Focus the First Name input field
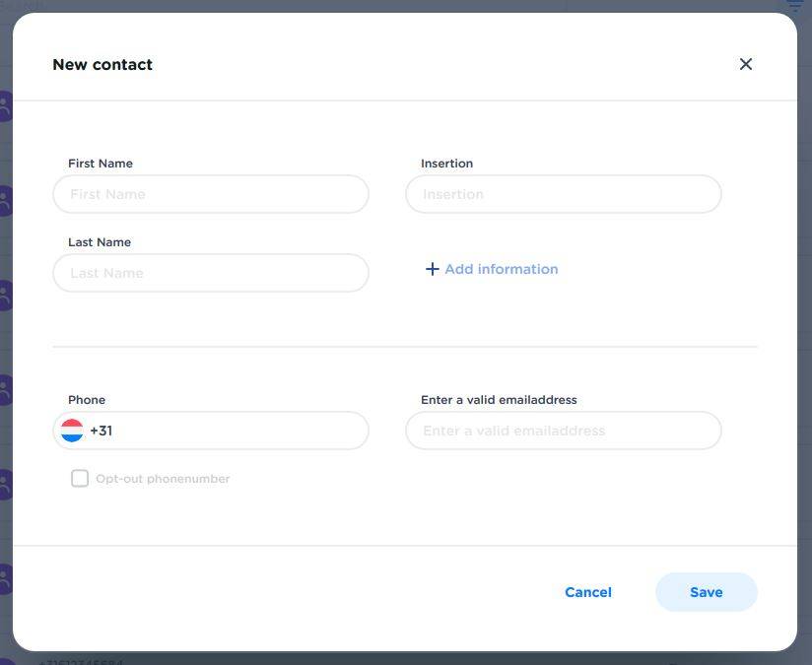The image size is (812, 665). coord(211,194)
